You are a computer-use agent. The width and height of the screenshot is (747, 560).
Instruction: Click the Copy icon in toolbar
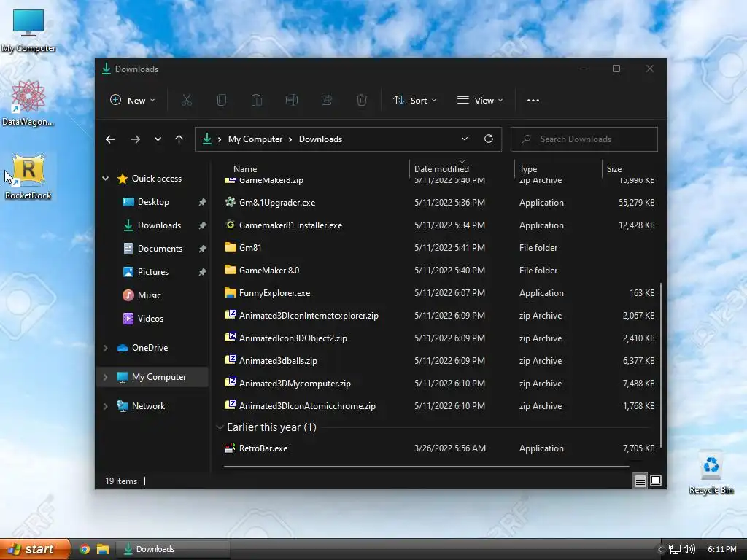[x=222, y=100]
